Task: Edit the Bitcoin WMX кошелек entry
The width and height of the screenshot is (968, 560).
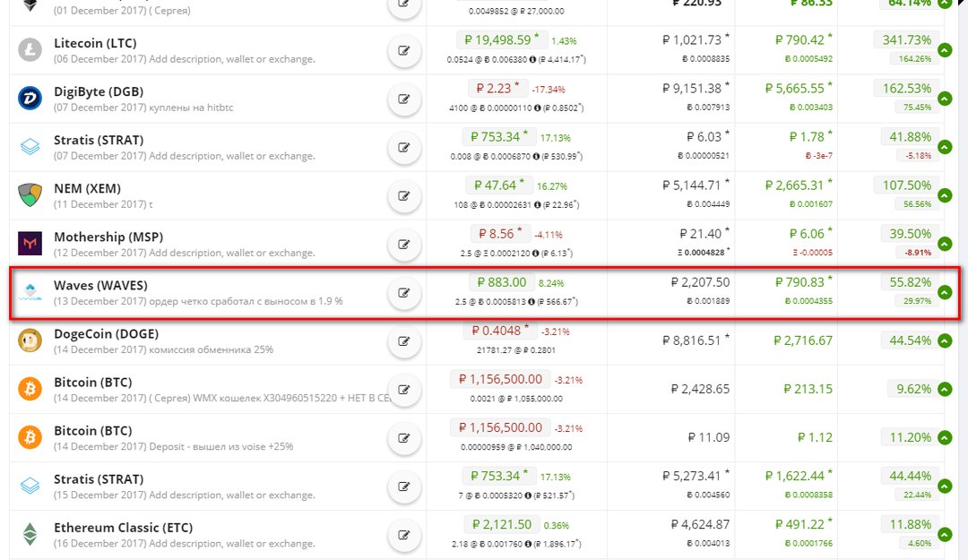Action: pos(403,390)
